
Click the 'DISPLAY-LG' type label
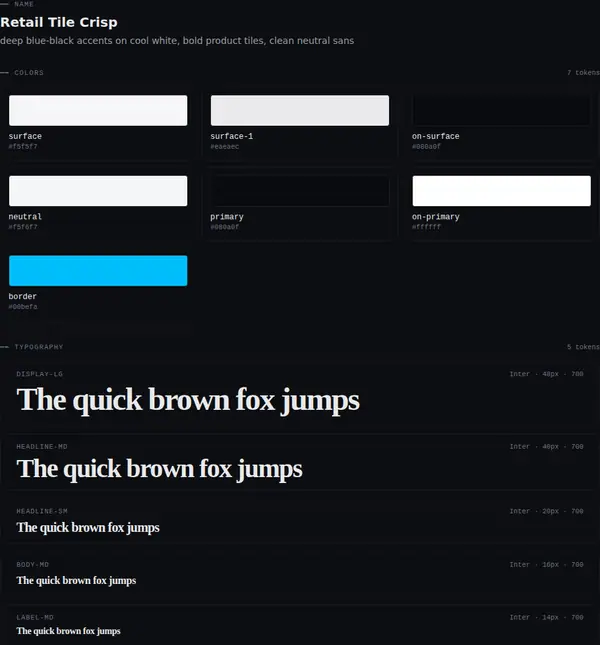click(x=39, y=374)
